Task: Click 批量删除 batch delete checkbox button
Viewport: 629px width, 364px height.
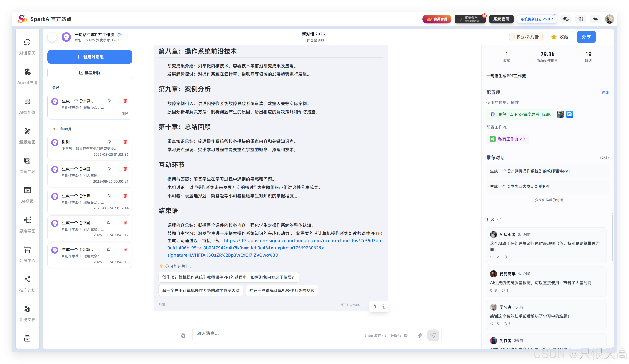Action: [x=90, y=73]
